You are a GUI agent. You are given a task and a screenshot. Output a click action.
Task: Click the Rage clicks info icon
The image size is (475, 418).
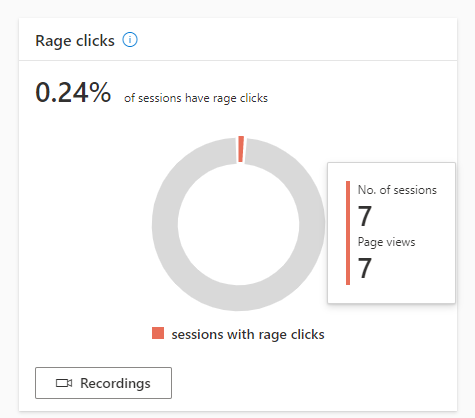(130, 40)
